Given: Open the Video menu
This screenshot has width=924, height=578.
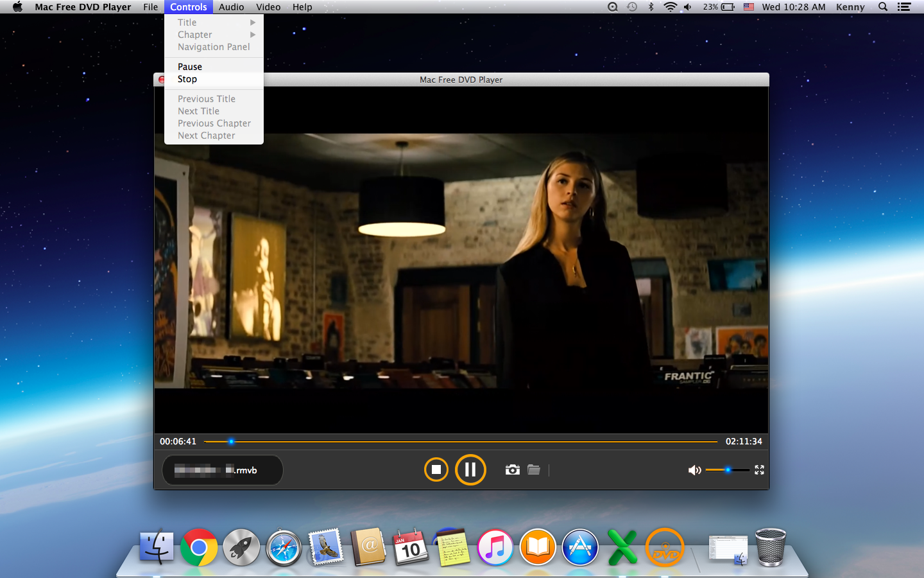Looking at the screenshot, I should [x=268, y=7].
